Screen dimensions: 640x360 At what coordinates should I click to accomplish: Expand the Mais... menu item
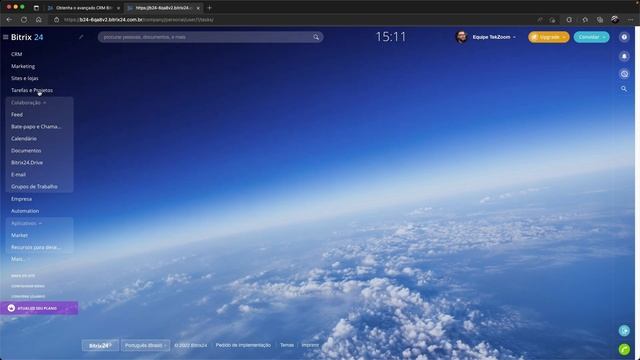tap(17, 259)
